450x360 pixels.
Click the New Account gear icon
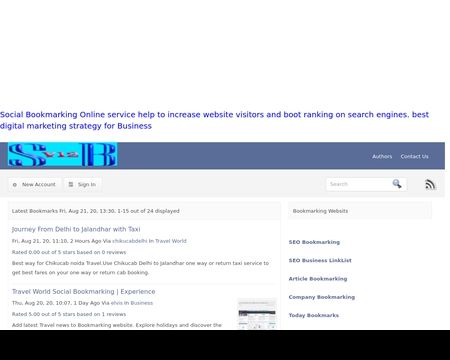[x=15, y=185]
